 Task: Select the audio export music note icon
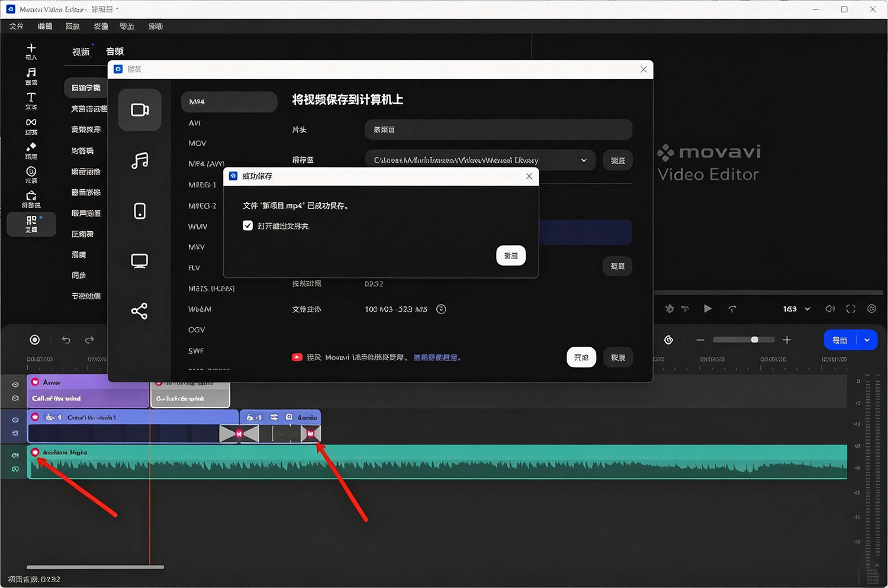[140, 160]
